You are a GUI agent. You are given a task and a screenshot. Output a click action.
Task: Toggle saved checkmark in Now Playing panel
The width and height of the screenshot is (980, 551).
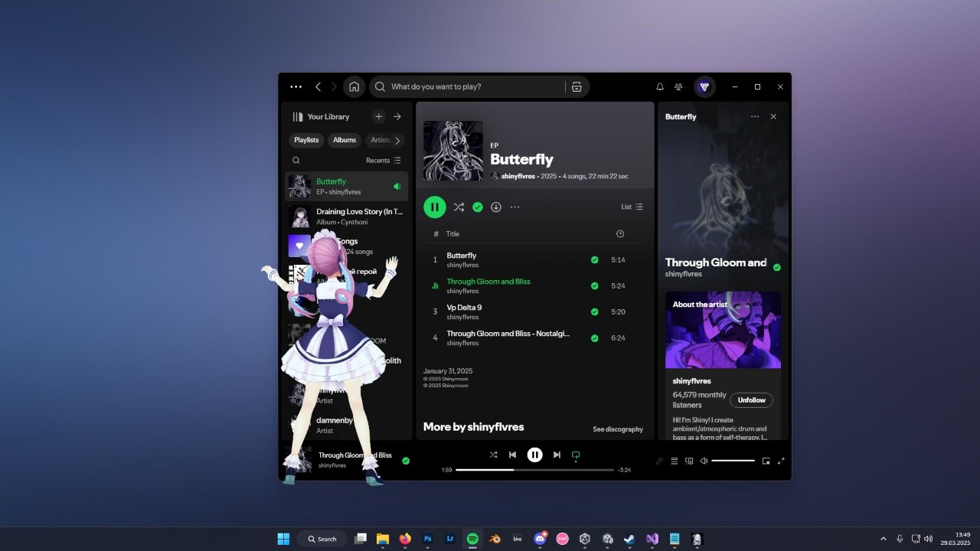tap(777, 268)
